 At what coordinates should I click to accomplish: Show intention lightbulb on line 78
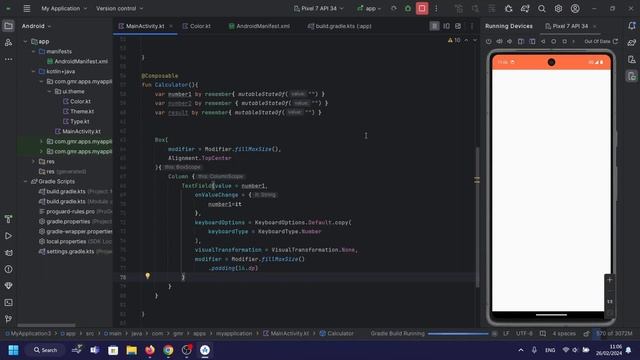[x=147, y=276]
